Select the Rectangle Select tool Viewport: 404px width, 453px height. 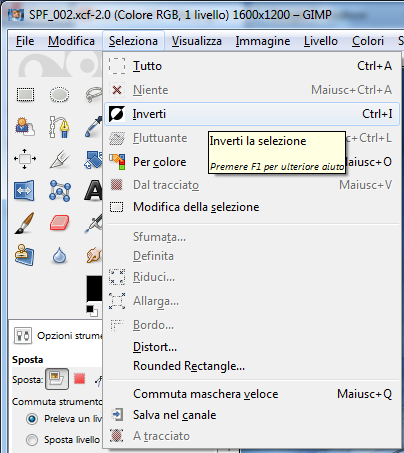[25, 94]
